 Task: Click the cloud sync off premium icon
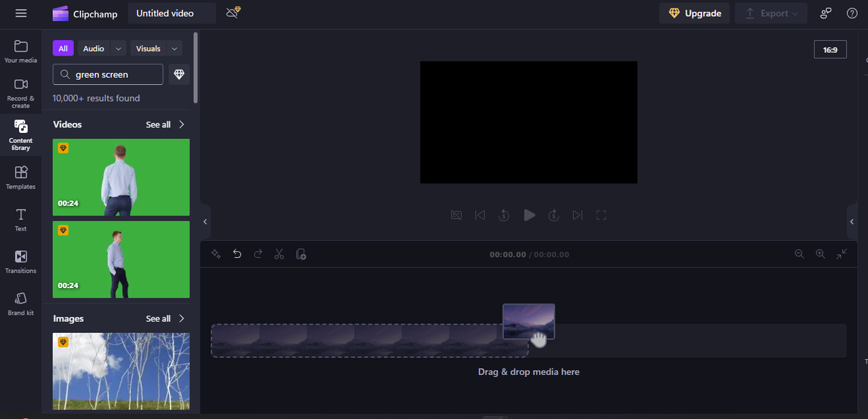tap(233, 13)
